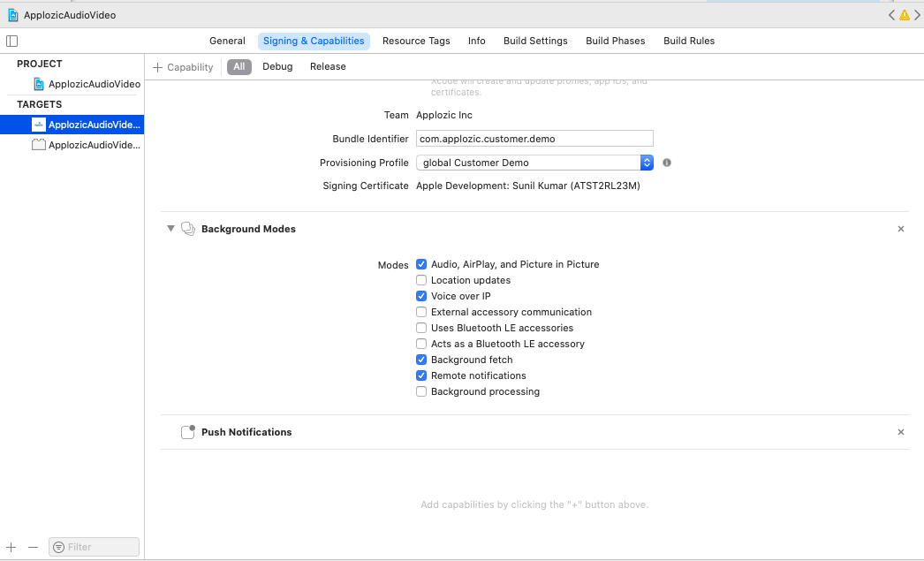Toggle Remote notifications checkbox
The width and height of the screenshot is (924, 561).
[421, 375]
